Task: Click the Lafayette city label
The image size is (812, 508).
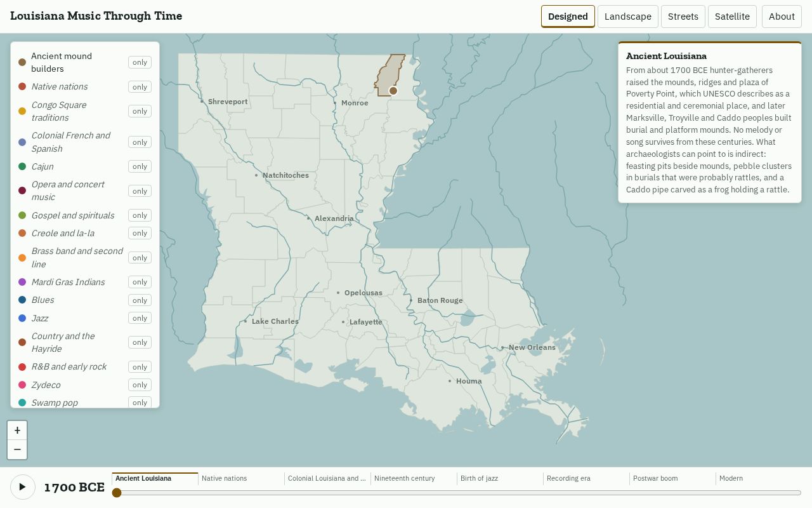Action: point(365,322)
